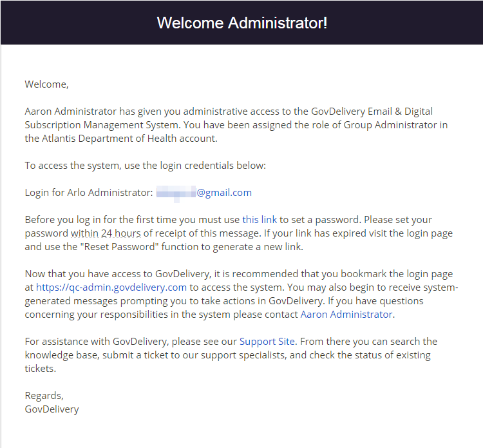Click the "this link" password setup link
483x448 pixels.
point(260,219)
